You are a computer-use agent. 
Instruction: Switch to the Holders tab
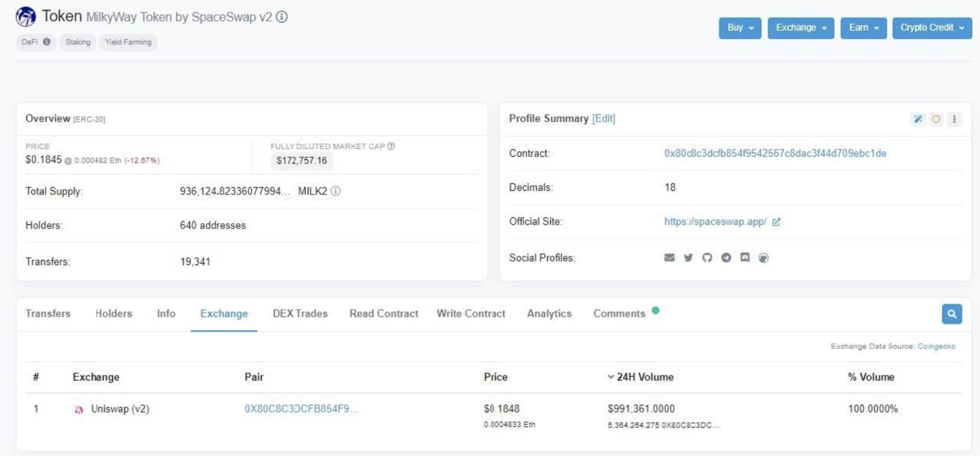tap(114, 313)
